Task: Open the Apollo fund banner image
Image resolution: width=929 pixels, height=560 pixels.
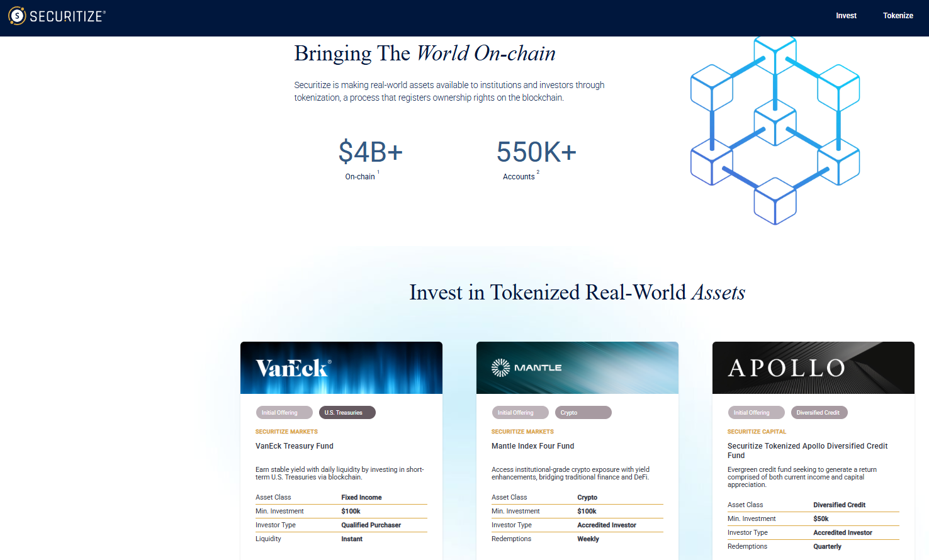Action: pyautogui.click(x=813, y=367)
